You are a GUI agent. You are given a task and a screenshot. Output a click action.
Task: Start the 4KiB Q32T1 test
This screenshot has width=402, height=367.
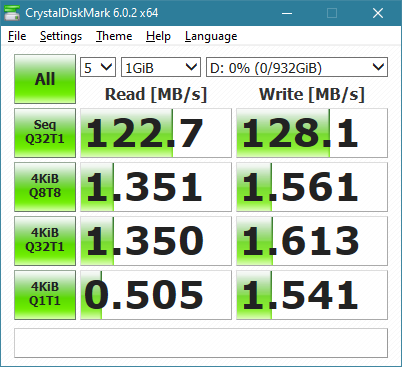tap(45, 241)
